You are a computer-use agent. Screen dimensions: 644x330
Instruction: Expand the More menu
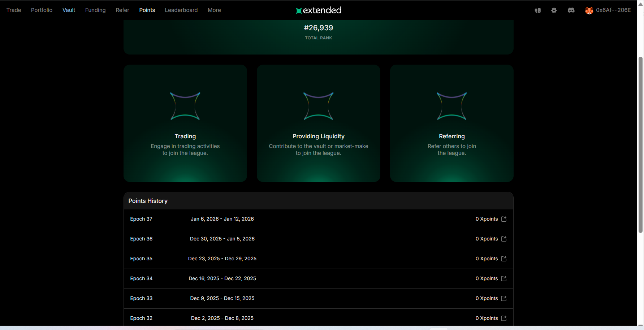coord(214,10)
